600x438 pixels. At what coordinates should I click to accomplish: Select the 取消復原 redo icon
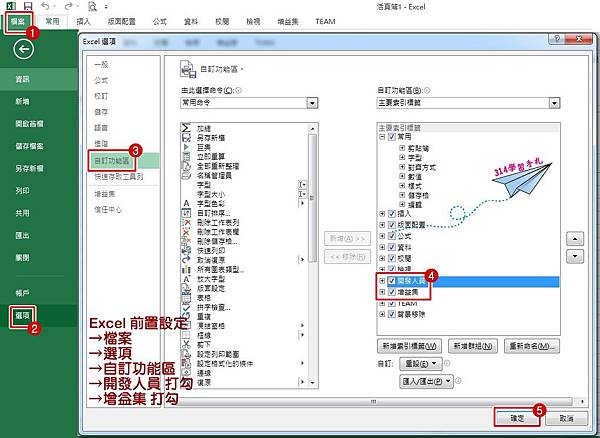point(186,260)
